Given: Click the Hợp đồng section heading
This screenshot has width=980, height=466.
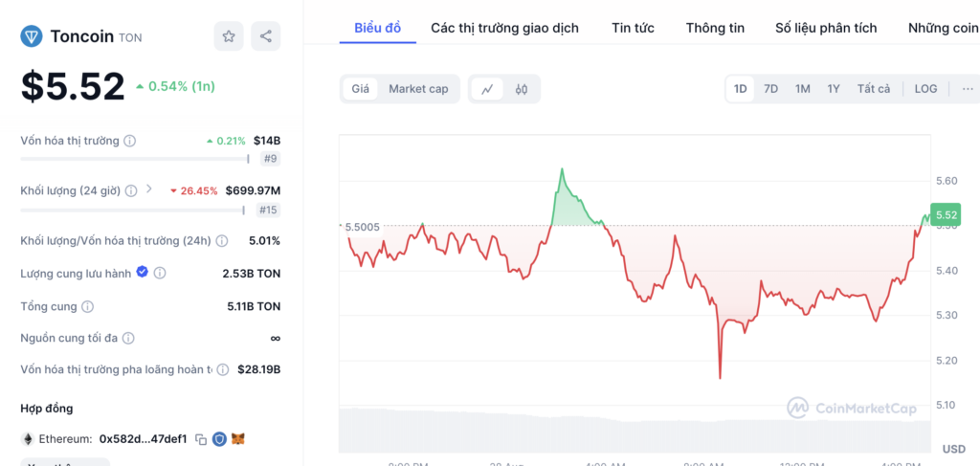Looking at the screenshot, I should (47, 409).
